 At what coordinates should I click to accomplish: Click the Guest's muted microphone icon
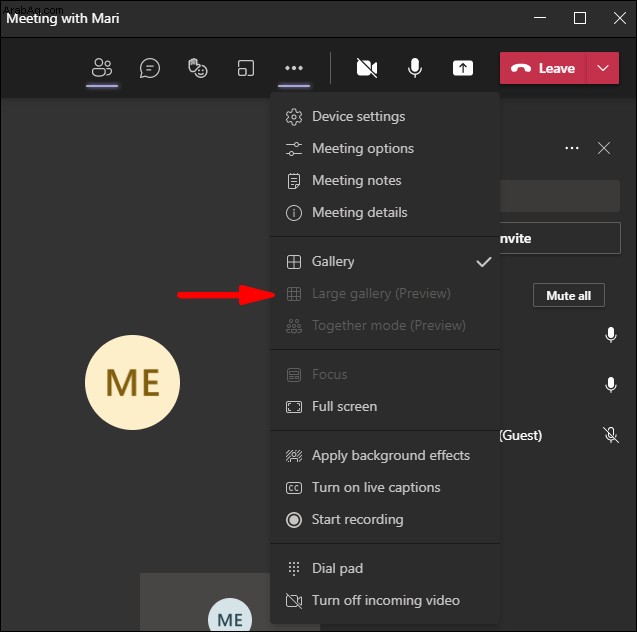coord(611,435)
